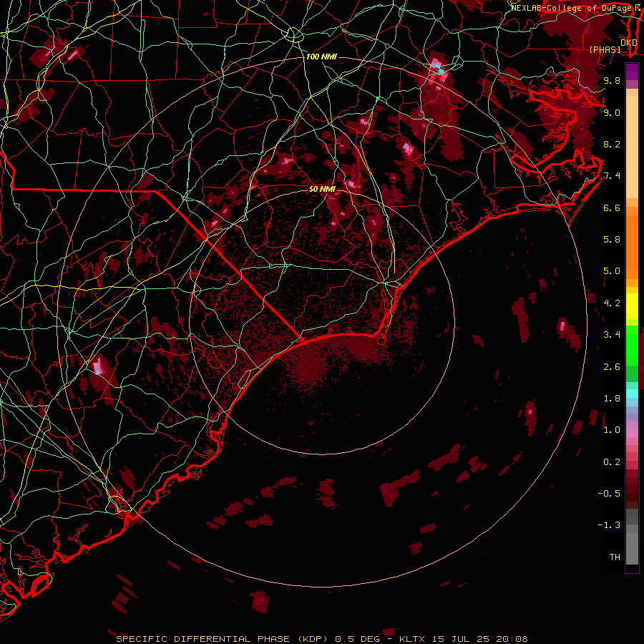Click the 9.8 scale value

[x=612, y=80]
